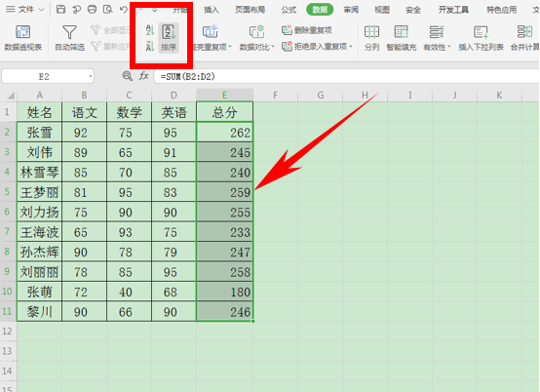Open the 安全 tab
The width and height of the screenshot is (540, 392).
[413, 10]
